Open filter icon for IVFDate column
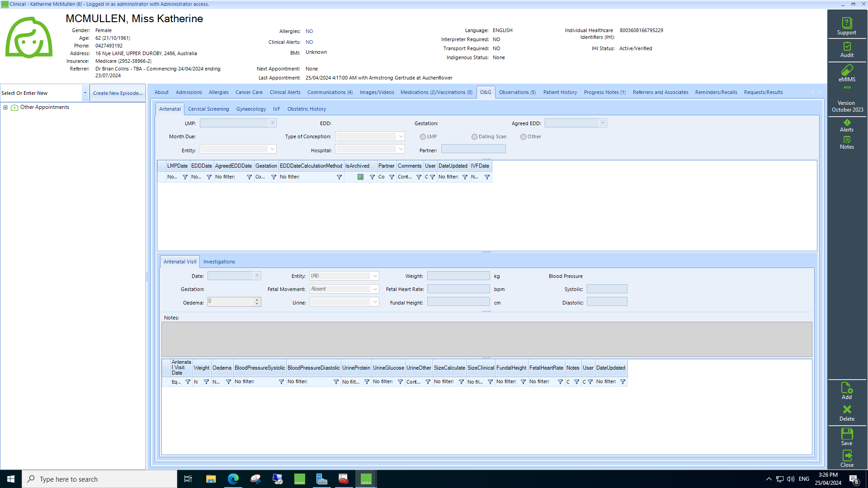This screenshot has width=868, height=488. click(487, 177)
